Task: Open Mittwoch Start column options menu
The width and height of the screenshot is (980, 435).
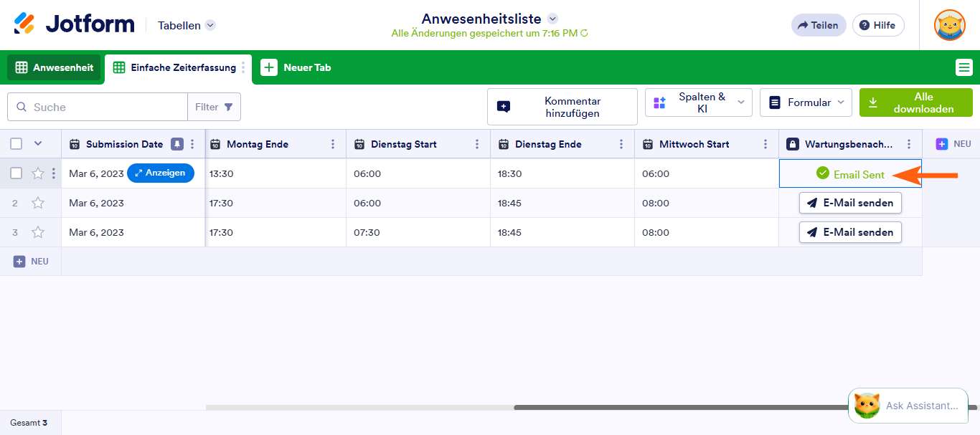Action: coord(765,144)
